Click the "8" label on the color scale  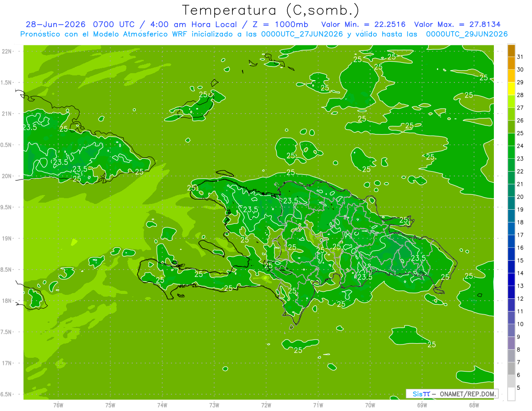click(x=519, y=349)
